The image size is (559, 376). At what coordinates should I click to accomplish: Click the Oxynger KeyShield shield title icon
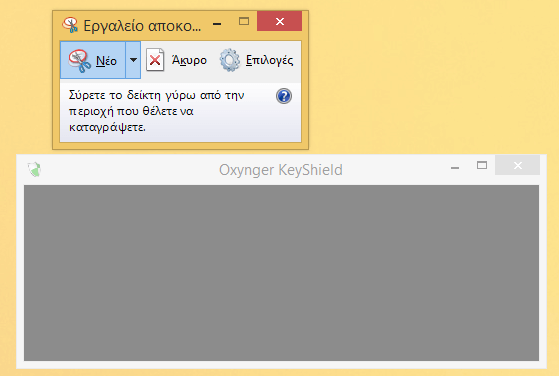(x=35, y=169)
